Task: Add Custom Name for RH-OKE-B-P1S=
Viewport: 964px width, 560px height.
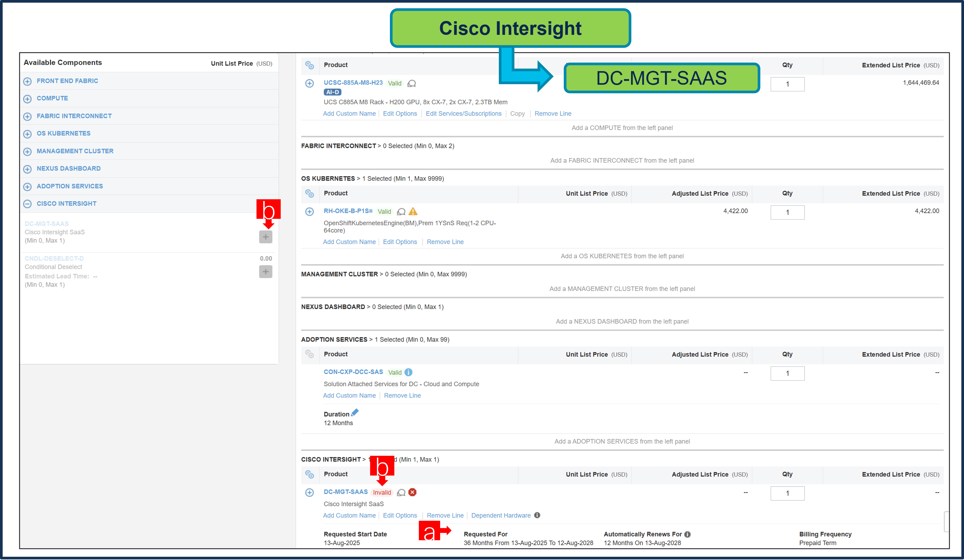Action: [x=349, y=242]
